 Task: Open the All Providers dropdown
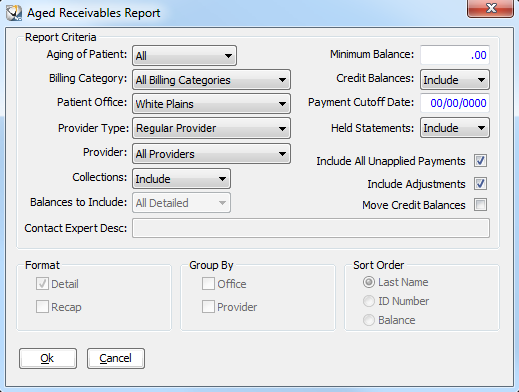(x=211, y=154)
